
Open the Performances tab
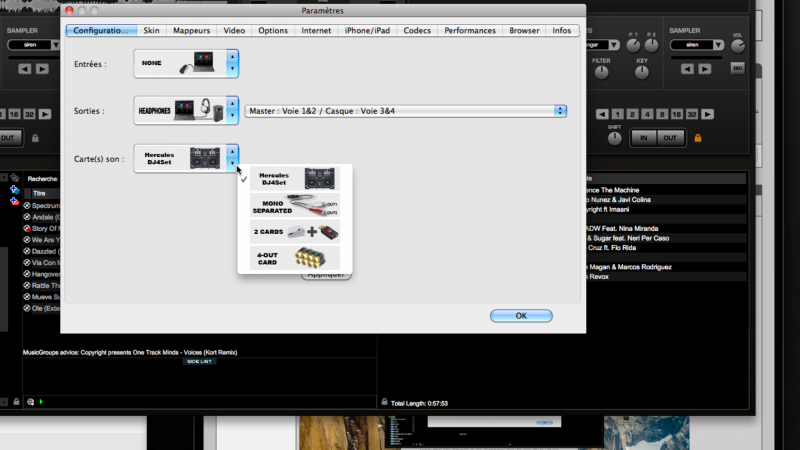tap(469, 31)
